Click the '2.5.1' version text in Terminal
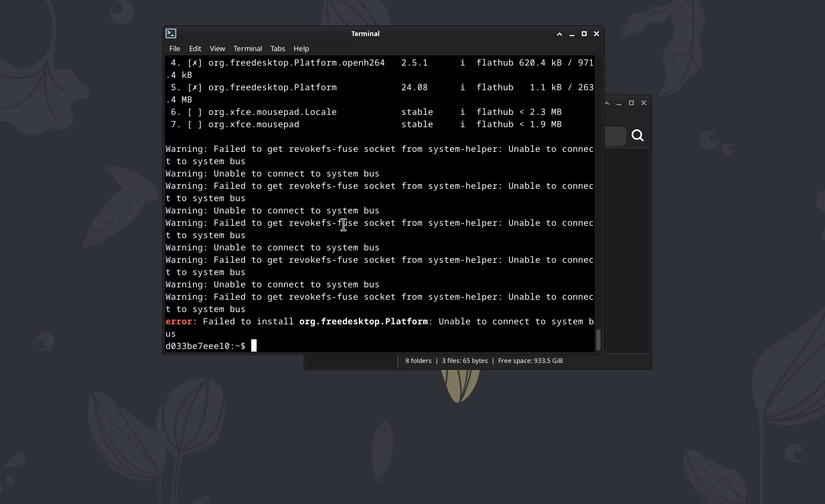This screenshot has height=504, width=825. click(415, 63)
